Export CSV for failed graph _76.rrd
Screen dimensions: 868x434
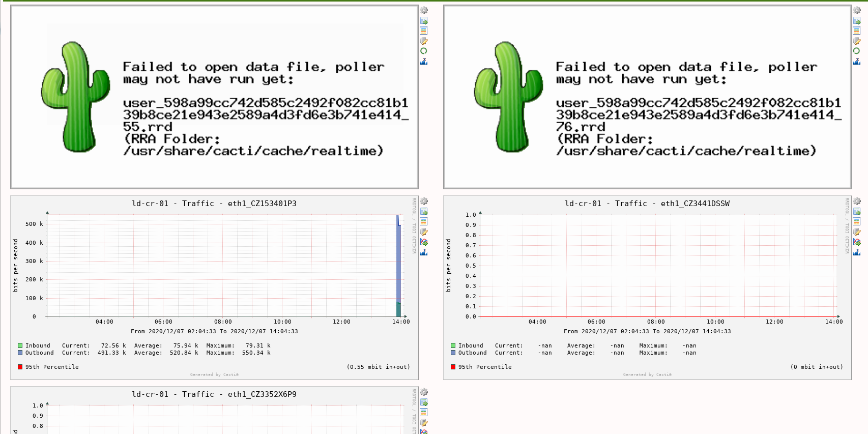pyautogui.click(x=857, y=20)
